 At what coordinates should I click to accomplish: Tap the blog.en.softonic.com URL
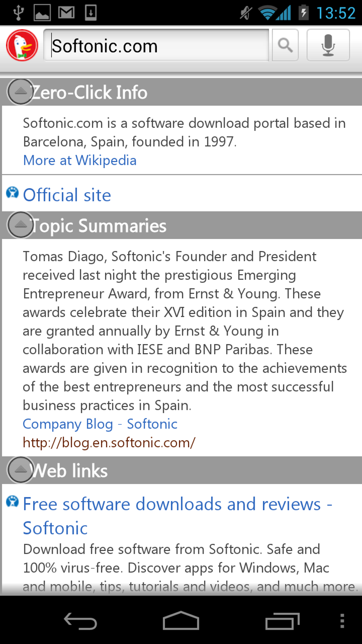[x=109, y=443]
